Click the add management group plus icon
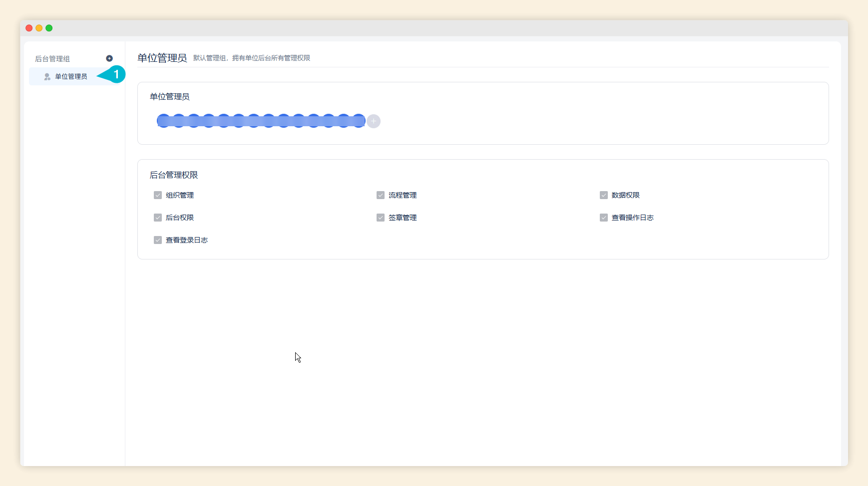The width and height of the screenshot is (868, 486). point(109,58)
